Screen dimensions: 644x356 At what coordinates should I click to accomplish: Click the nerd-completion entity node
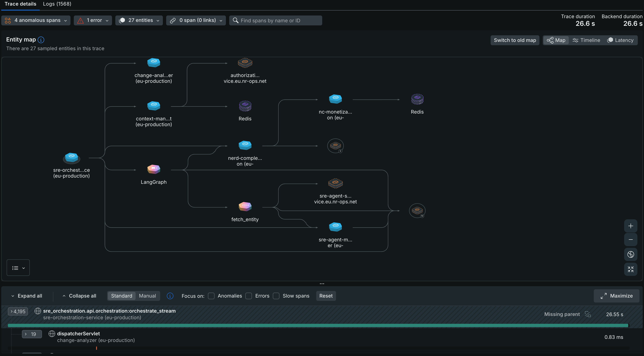pyautogui.click(x=245, y=145)
